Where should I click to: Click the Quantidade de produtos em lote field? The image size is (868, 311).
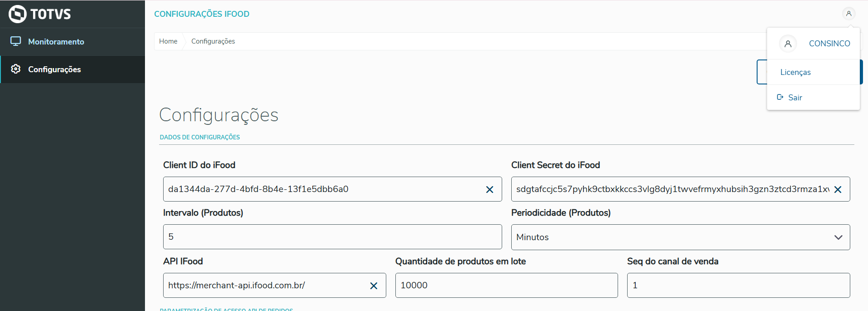[506, 285]
